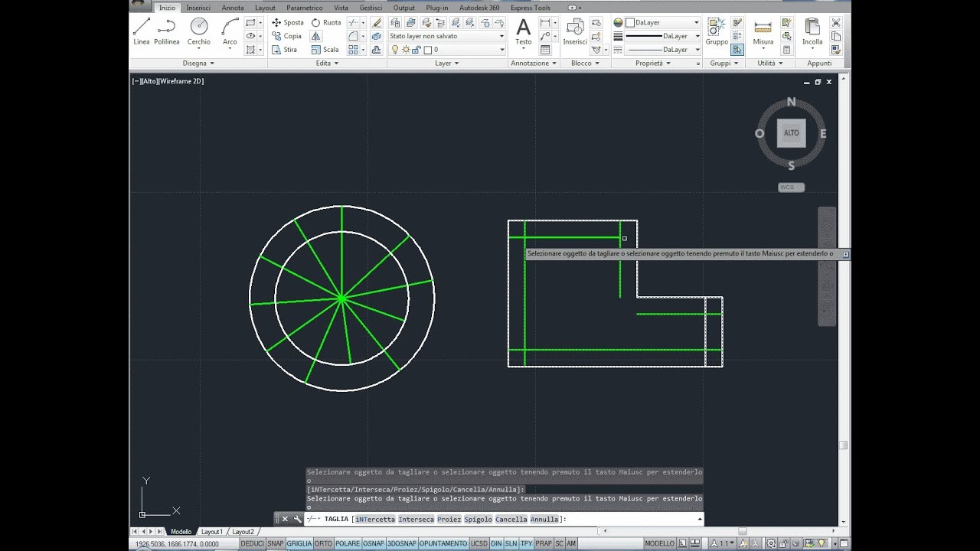Click the wrench customize icon on command line
980x551 pixels.
(296, 519)
